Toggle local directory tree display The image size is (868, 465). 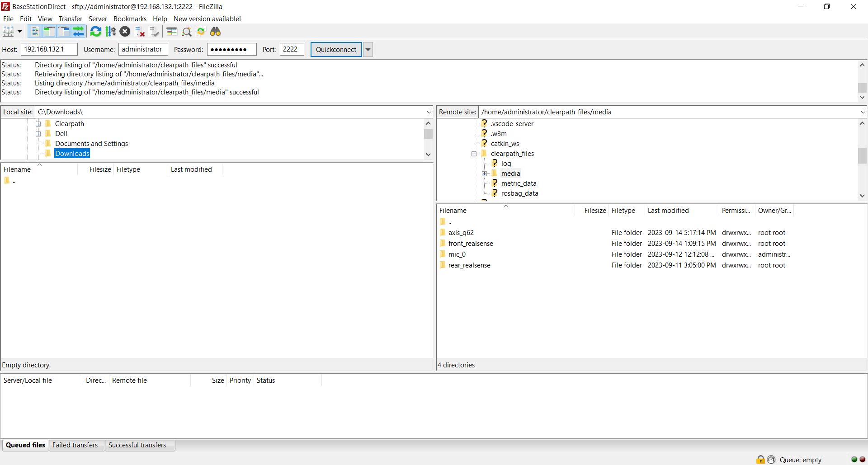coord(49,32)
